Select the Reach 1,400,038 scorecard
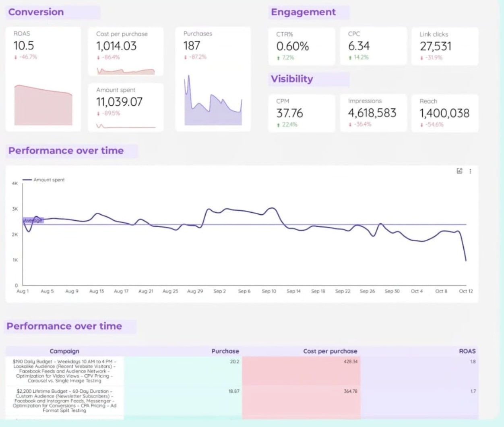The width and height of the screenshot is (504, 427). click(444, 114)
